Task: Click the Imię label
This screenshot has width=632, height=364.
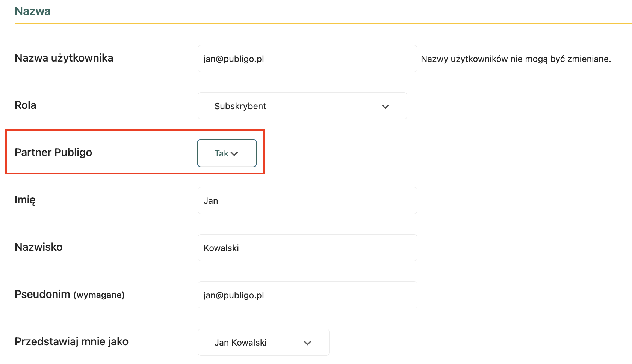Action: [25, 200]
